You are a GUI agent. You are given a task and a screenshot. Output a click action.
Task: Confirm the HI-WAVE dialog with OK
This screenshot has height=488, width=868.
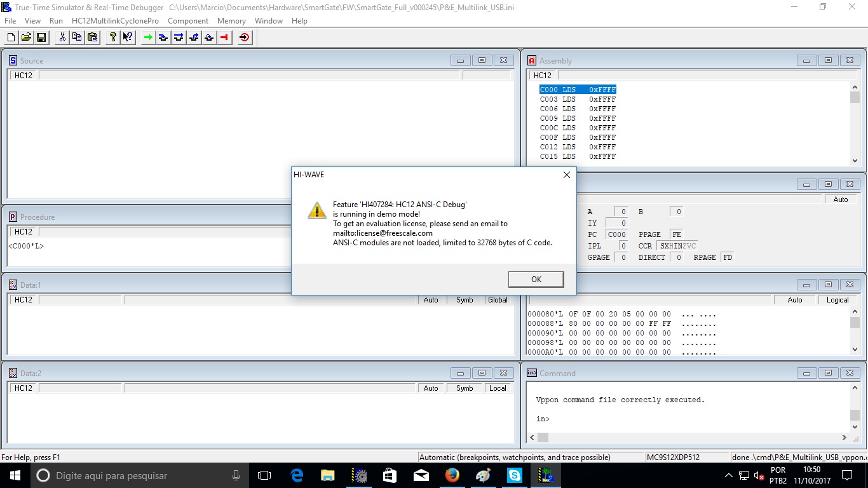pyautogui.click(x=536, y=279)
